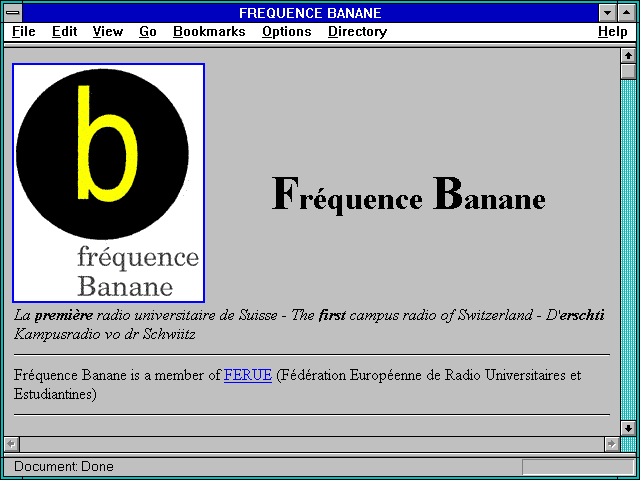Click the horizontal scrollbar left arrow
The width and height of the screenshot is (640, 480).
[11, 444]
